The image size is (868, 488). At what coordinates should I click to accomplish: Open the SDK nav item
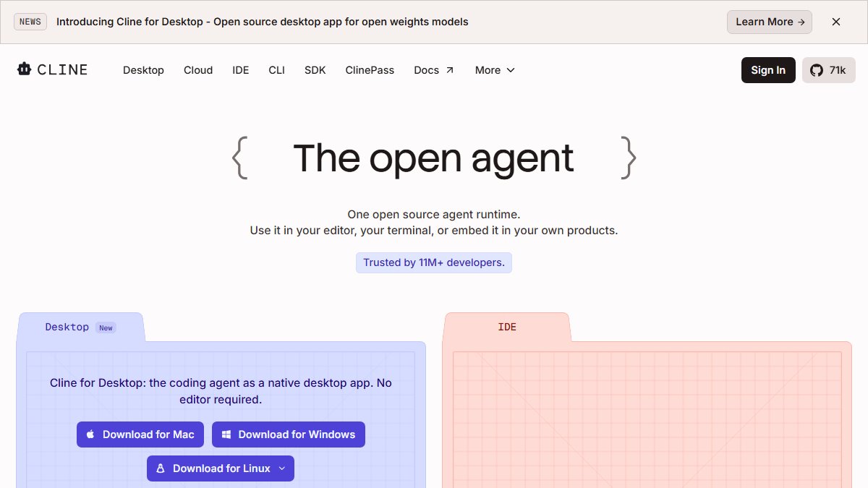click(x=315, y=70)
